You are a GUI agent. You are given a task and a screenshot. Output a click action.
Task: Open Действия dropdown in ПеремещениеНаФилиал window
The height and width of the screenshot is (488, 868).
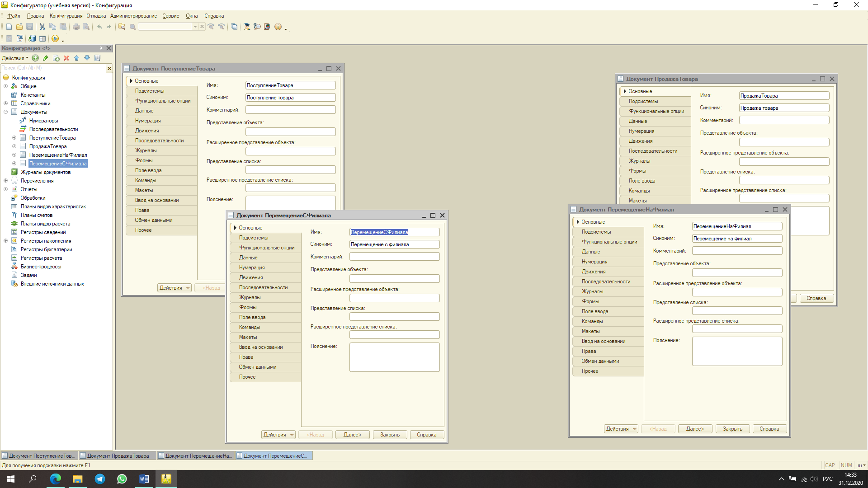(x=621, y=429)
